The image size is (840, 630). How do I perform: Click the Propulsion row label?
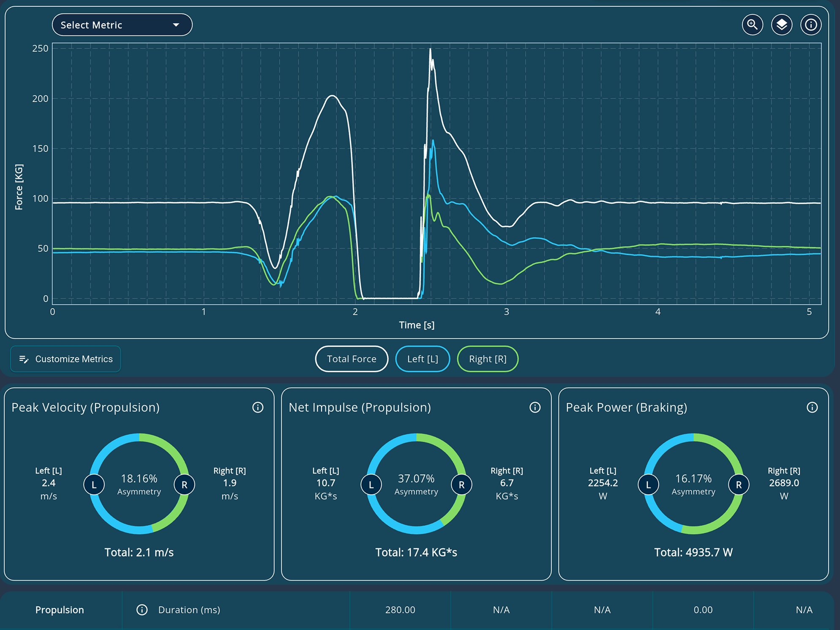pos(60,610)
